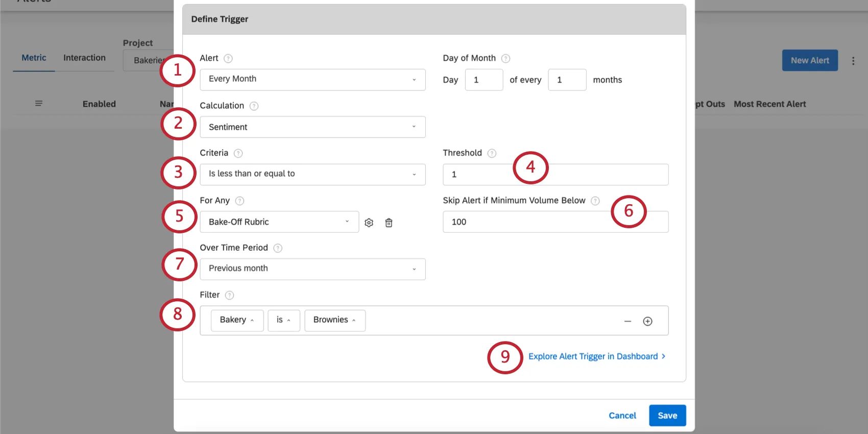Switch to the Metric tab
This screenshot has width=868, height=434.
click(x=34, y=58)
